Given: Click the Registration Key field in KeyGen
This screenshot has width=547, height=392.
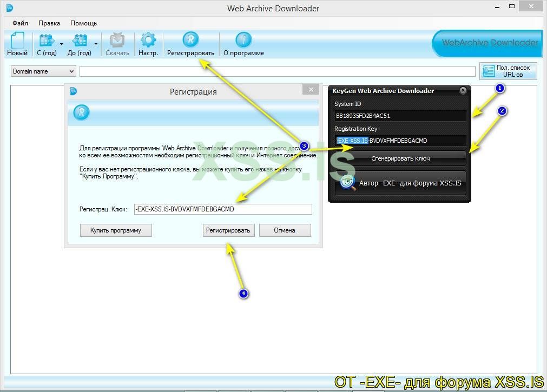Looking at the screenshot, I should (400, 141).
